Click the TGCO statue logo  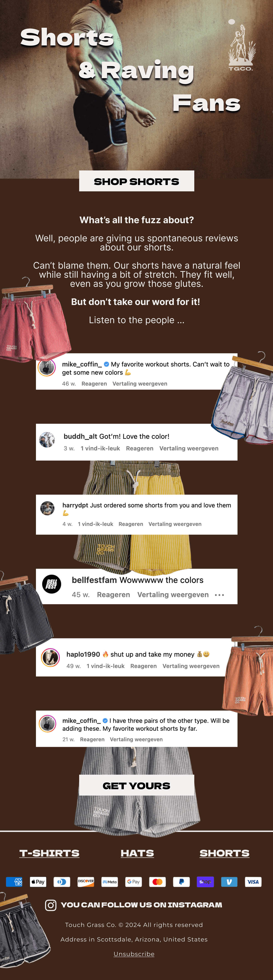[241, 45]
